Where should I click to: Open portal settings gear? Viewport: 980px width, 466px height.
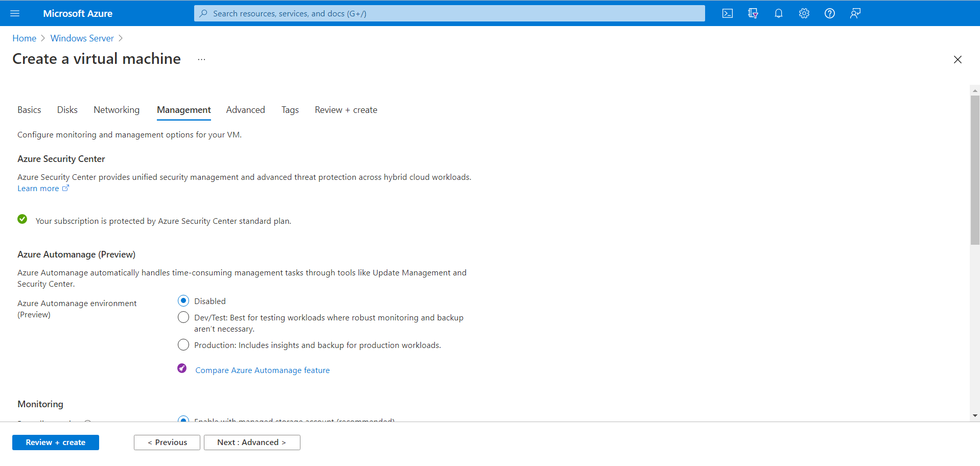(804, 13)
